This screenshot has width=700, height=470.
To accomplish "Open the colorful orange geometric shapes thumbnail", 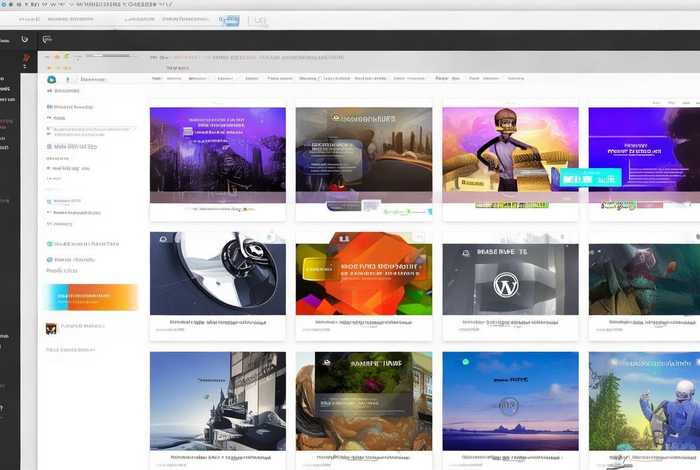I will (363, 273).
